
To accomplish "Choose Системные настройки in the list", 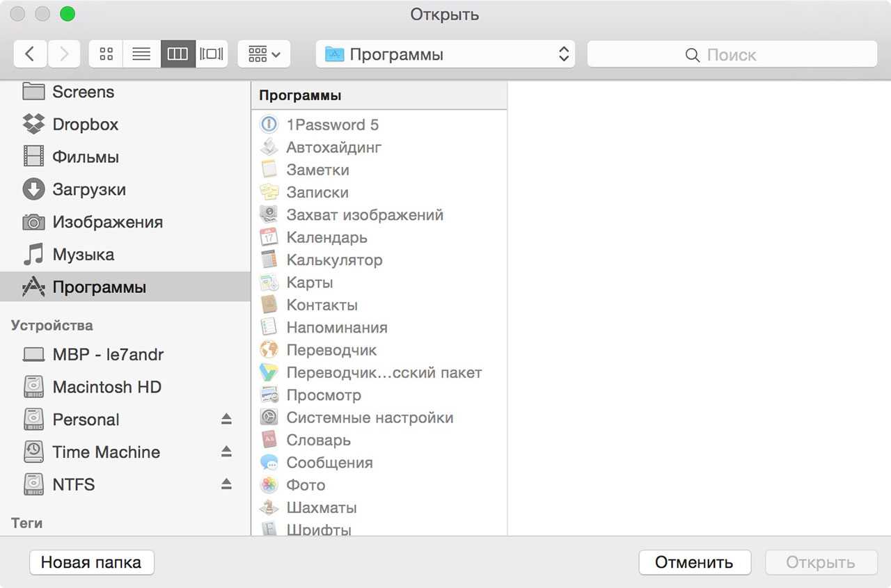I will 369,418.
